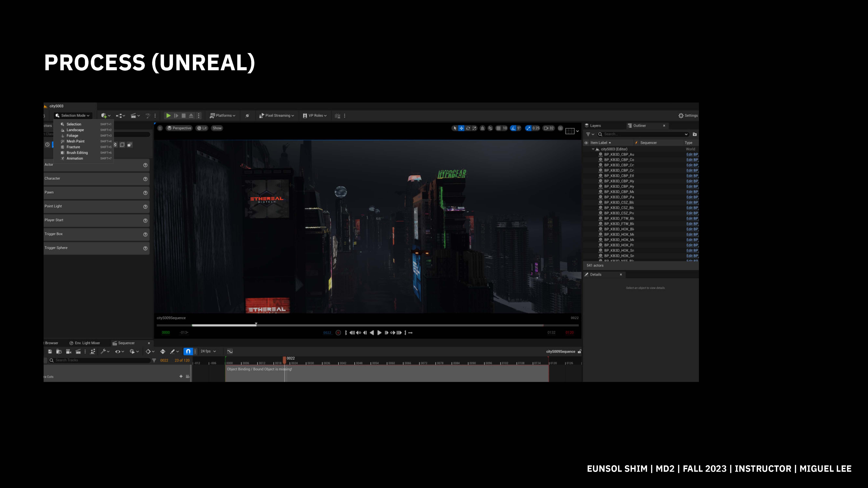The image size is (868, 488).
Task: Open the viewport Show options button
Action: (x=217, y=128)
